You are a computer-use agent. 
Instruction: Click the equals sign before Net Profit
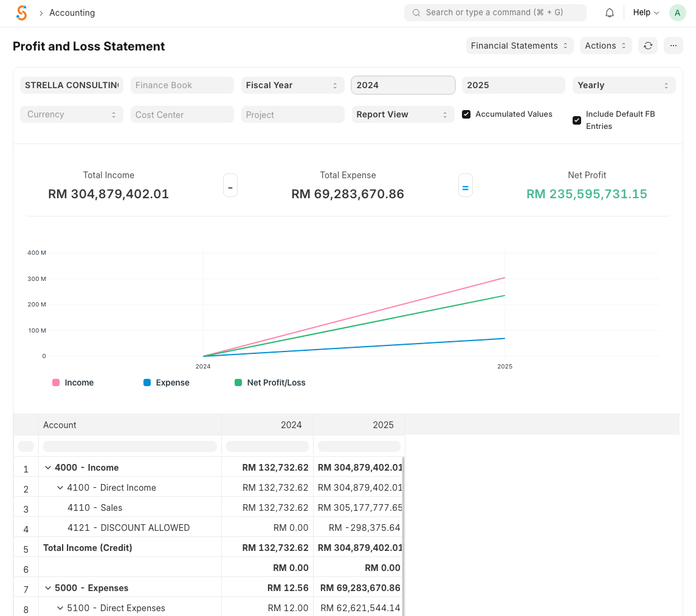465,186
